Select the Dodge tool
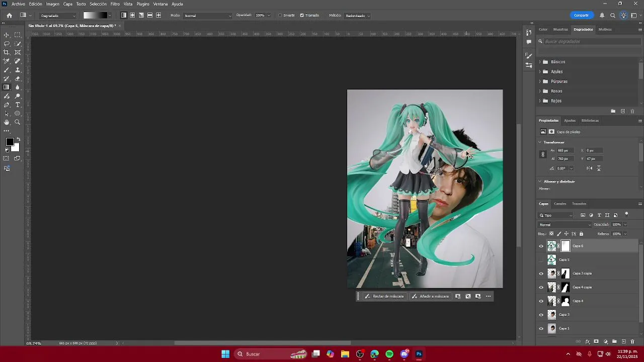 point(18,96)
